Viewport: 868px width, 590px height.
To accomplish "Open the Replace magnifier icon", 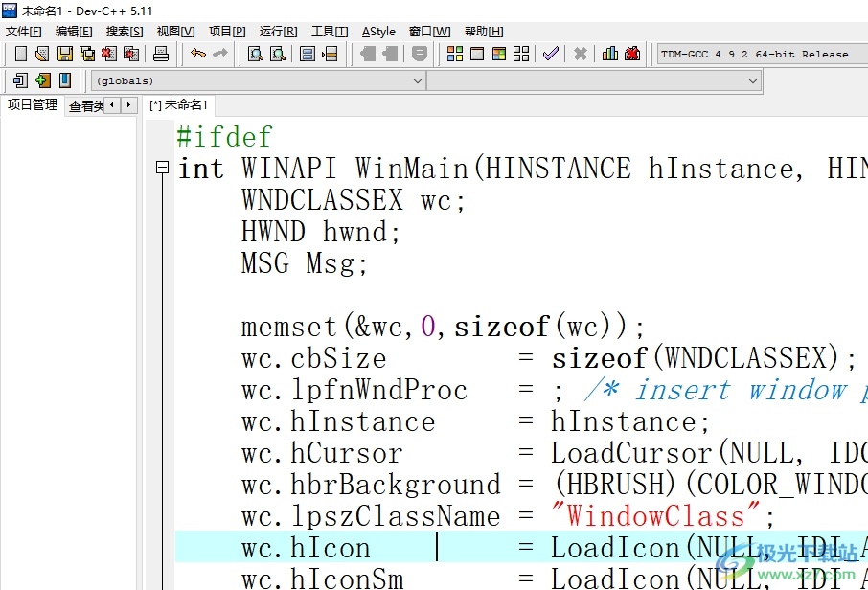I will tap(277, 54).
